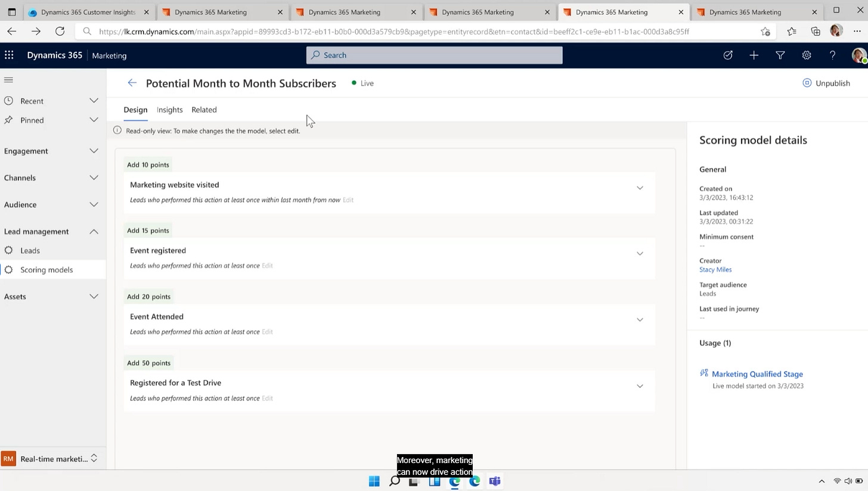The height and width of the screenshot is (491, 868).
Task: Open the Dynamics 365 app launcher waffle
Action: tap(9, 55)
